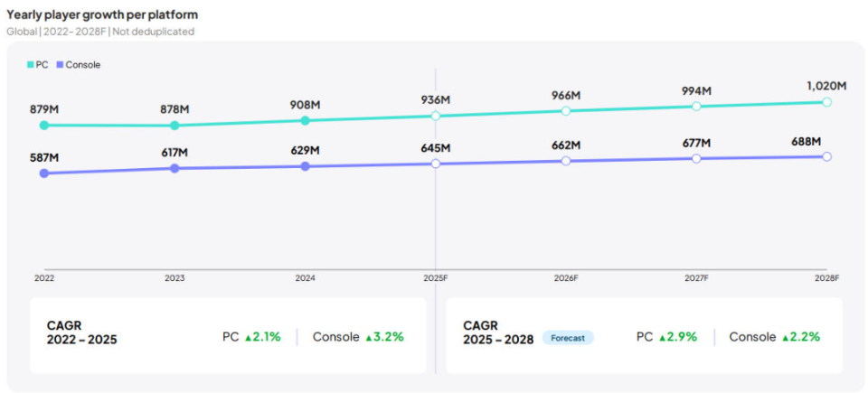Select the "CAGR 2022 – 2025" heading
The height and width of the screenshot is (393, 868).
(81, 332)
